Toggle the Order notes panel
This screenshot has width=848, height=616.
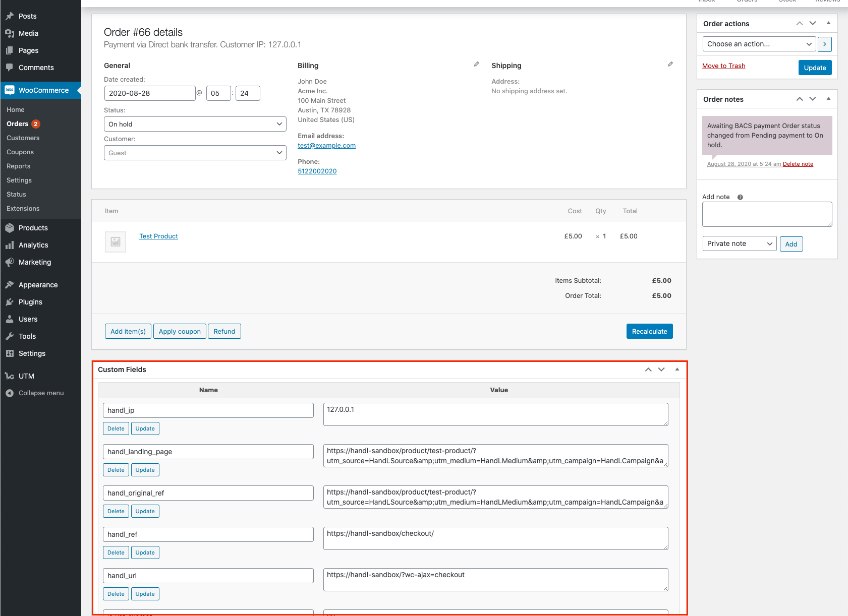point(828,99)
